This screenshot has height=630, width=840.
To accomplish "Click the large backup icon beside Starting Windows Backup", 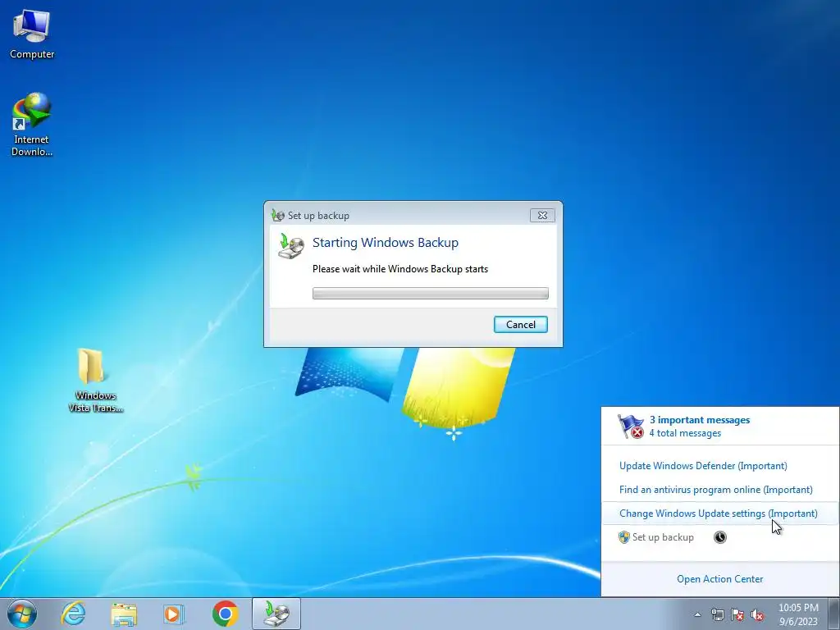I will [291, 246].
